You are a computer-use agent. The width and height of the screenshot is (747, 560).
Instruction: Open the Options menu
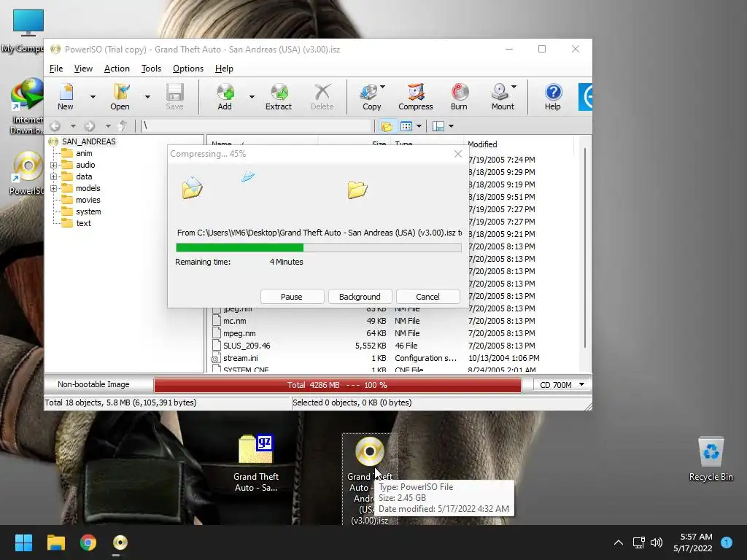[x=188, y=69]
